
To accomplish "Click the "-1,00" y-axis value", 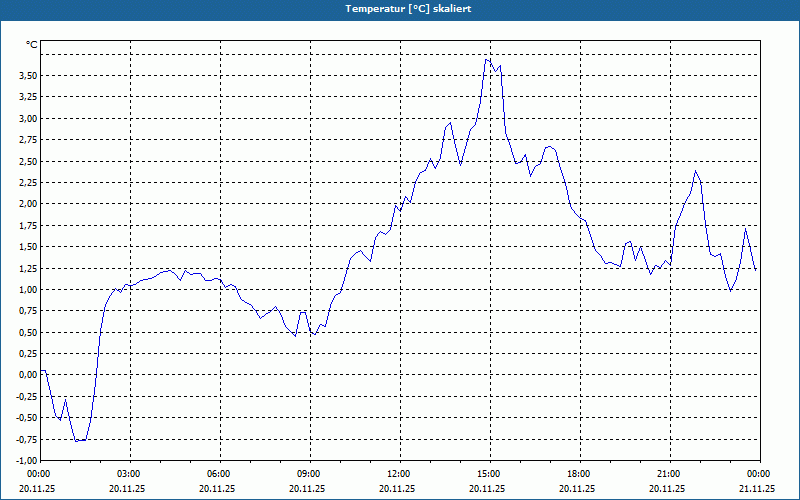I will click(x=27, y=460).
